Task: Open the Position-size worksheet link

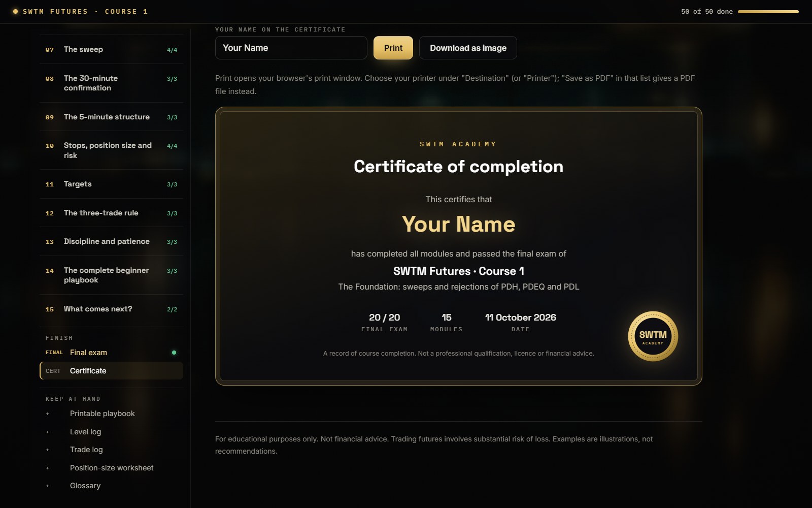Action: point(111,468)
